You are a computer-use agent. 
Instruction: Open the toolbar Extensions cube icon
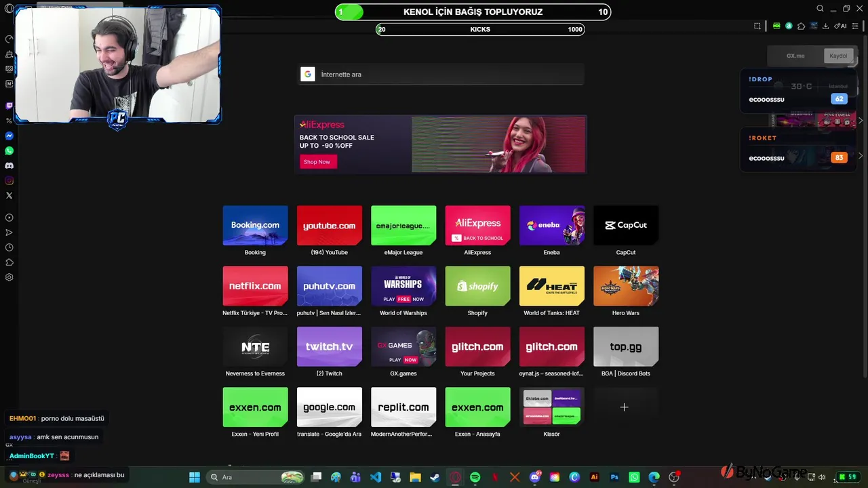[x=801, y=26]
